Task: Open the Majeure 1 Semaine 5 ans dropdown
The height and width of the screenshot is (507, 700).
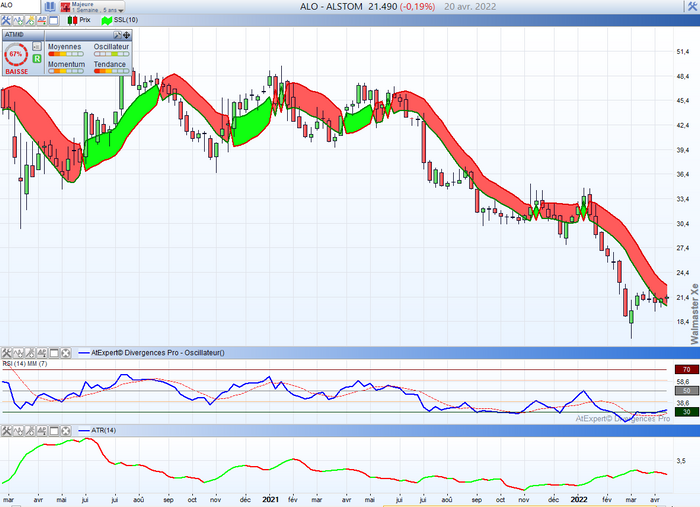Action: [x=92, y=7]
